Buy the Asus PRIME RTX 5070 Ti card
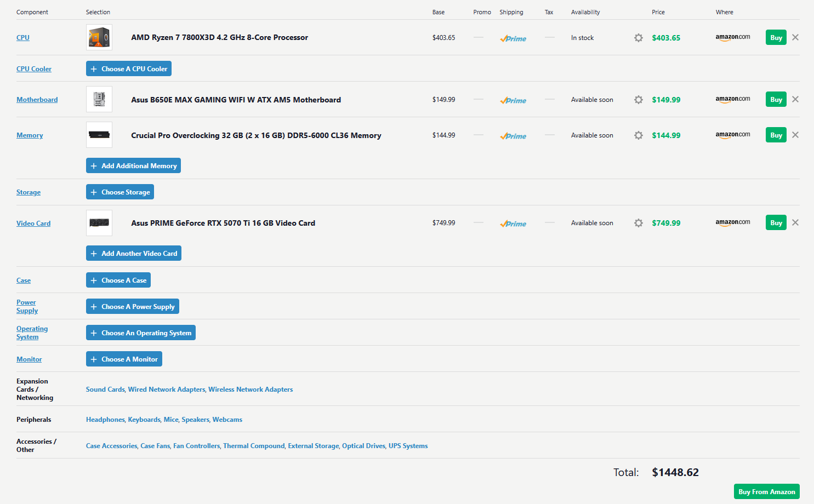Screen dimensions: 814x504 tap(776, 222)
